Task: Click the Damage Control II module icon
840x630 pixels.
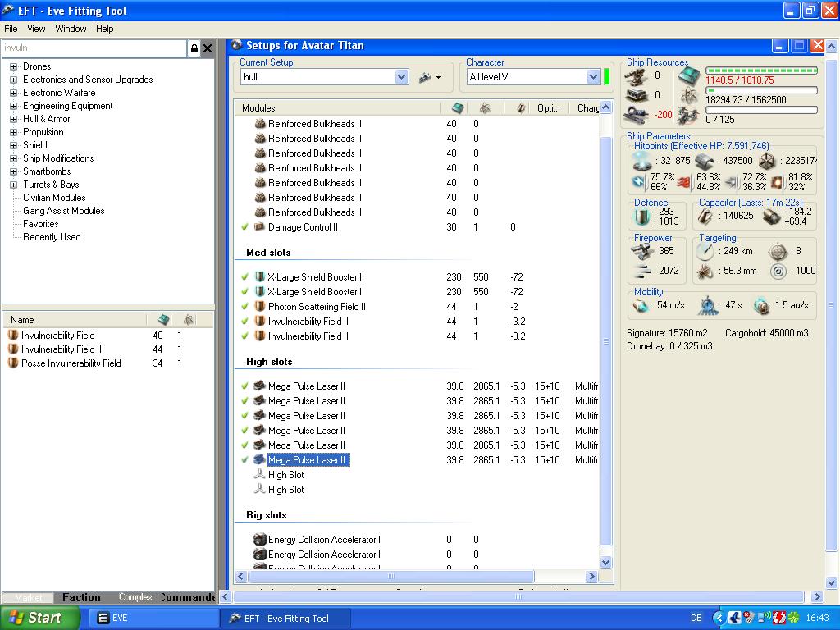Action: pos(259,227)
